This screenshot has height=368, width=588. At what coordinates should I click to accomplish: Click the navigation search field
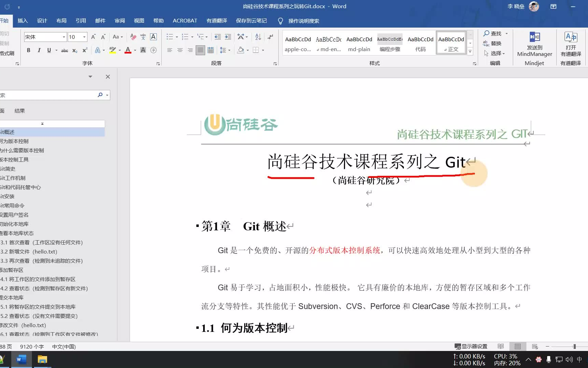48,95
